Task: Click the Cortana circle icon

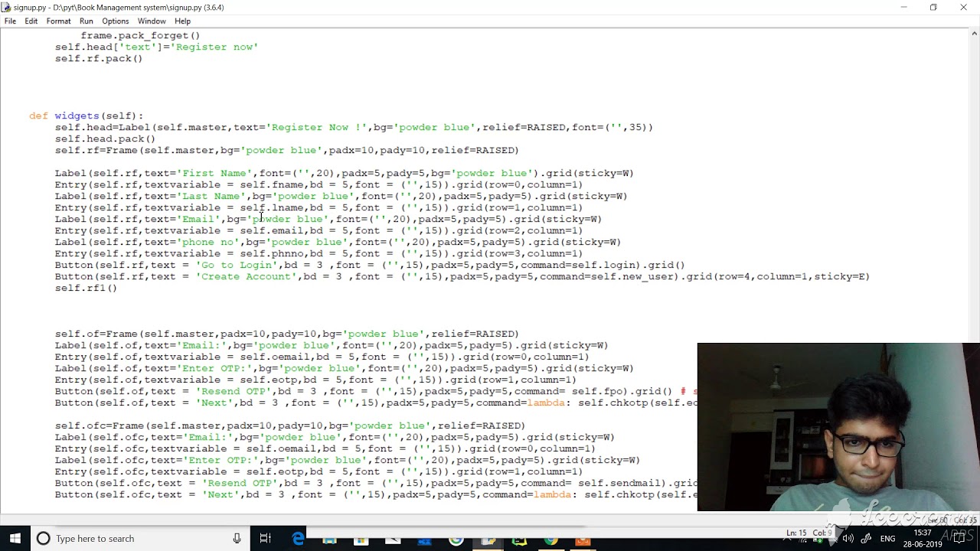Action: [x=43, y=538]
